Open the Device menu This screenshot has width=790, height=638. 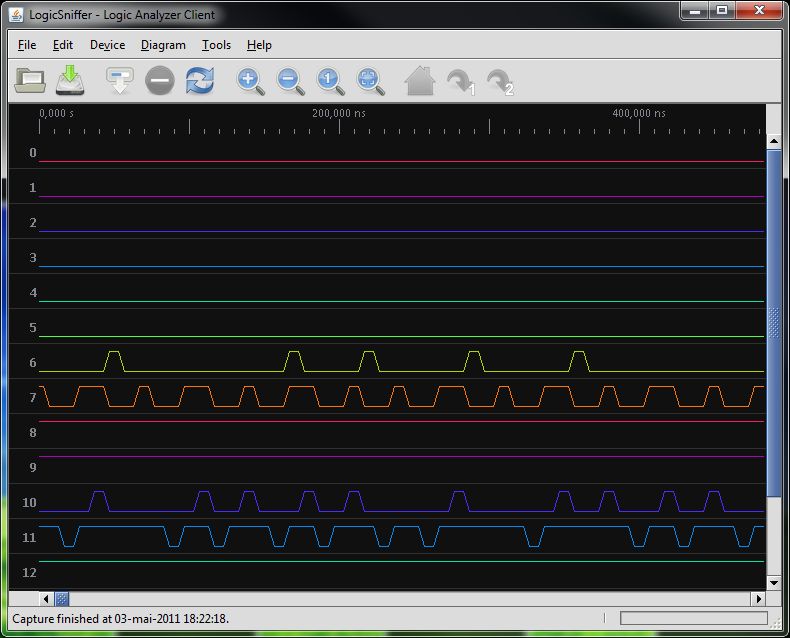tap(107, 45)
